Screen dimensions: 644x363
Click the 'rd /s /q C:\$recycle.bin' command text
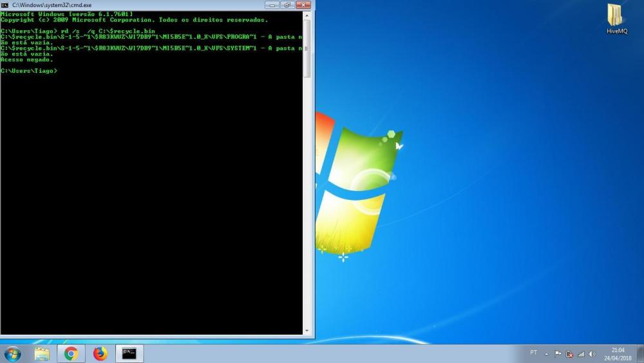[x=108, y=31]
